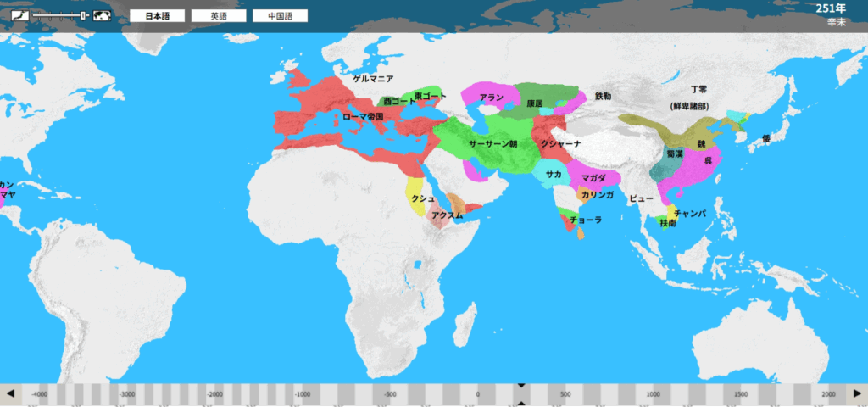Viewport: 868px width, 407px height.
Task: Click the 251年 year display
Action: point(830,8)
